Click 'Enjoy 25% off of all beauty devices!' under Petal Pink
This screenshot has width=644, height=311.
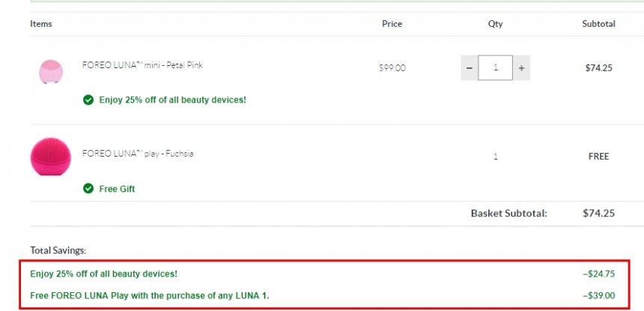172,100
